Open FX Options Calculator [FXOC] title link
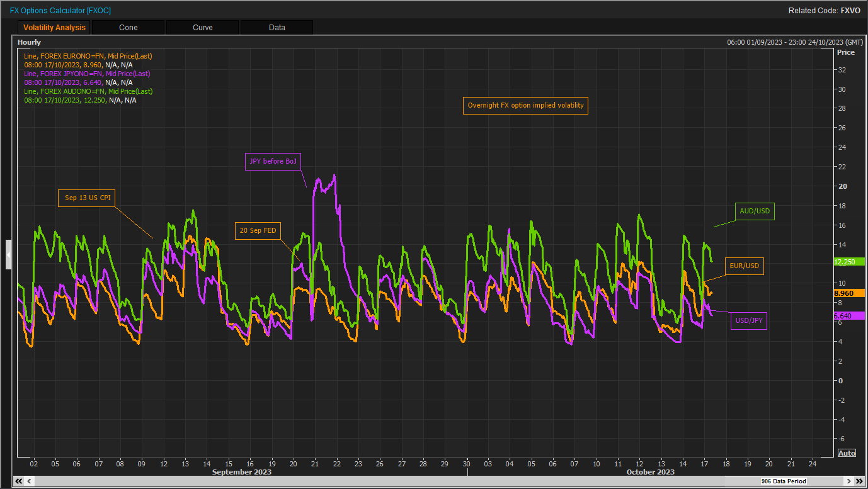868x489 pixels. point(60,11)
